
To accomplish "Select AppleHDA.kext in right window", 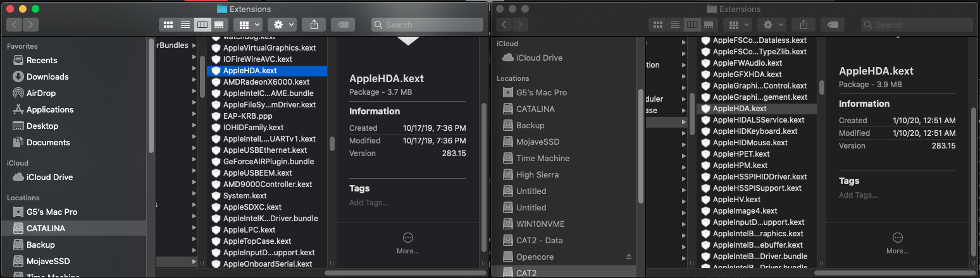I will pos(757,109).
